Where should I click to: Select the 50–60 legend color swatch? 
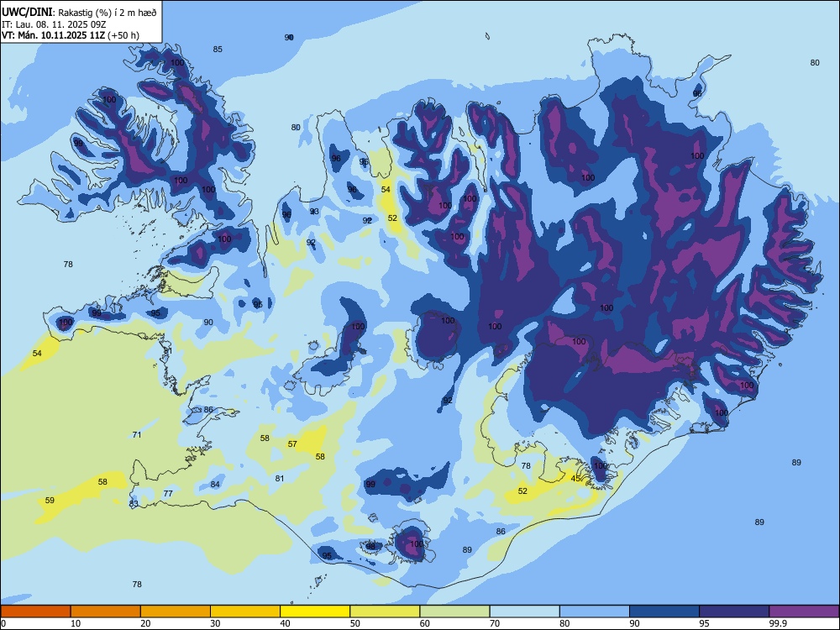coord(386,612)
